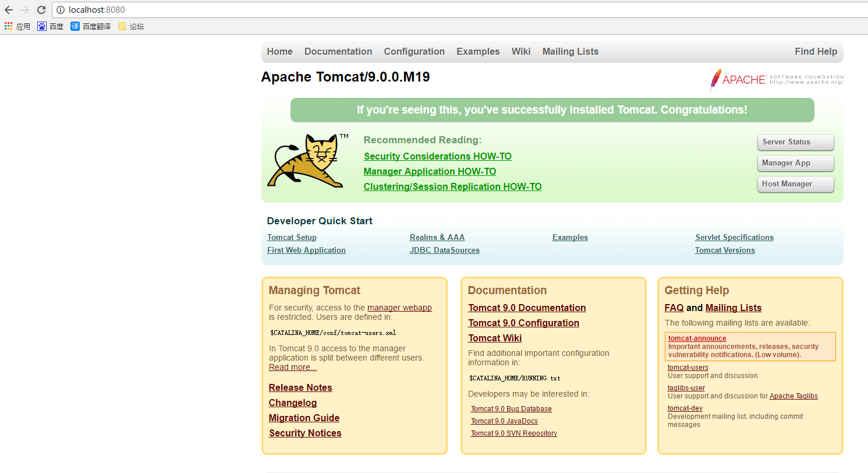Open the taglibs-user mailing list
Viewport: 868px width, 473px height.
[x=686, y=388]
